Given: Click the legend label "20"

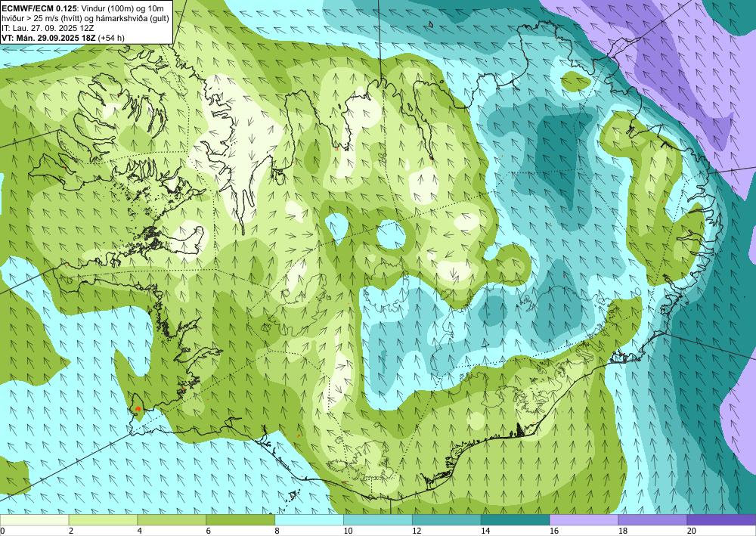Looking at the screenshot, I should tap(692, 531).
